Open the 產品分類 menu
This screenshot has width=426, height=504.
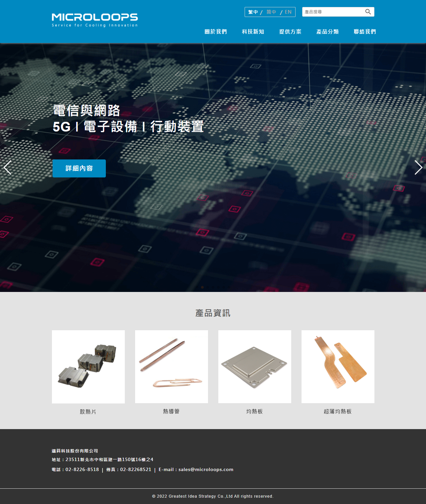click(327, 32)
